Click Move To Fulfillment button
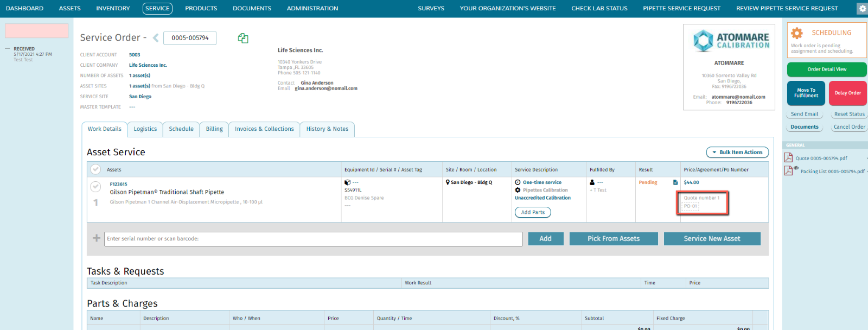 click(806, 93)
